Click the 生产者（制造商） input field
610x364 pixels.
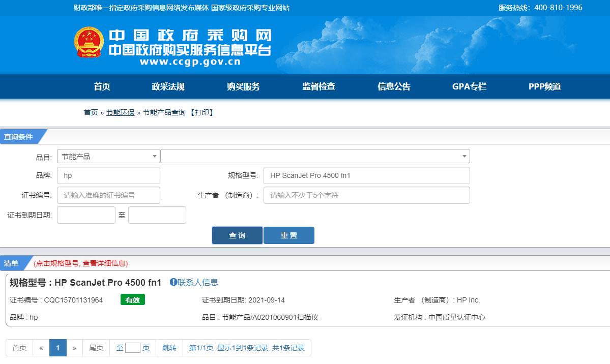[366, 195]
